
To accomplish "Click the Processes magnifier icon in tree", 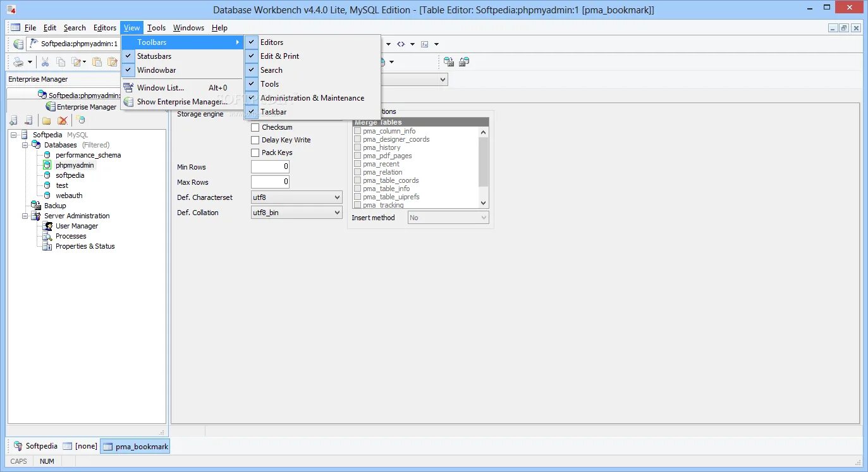I will (47, 236).
